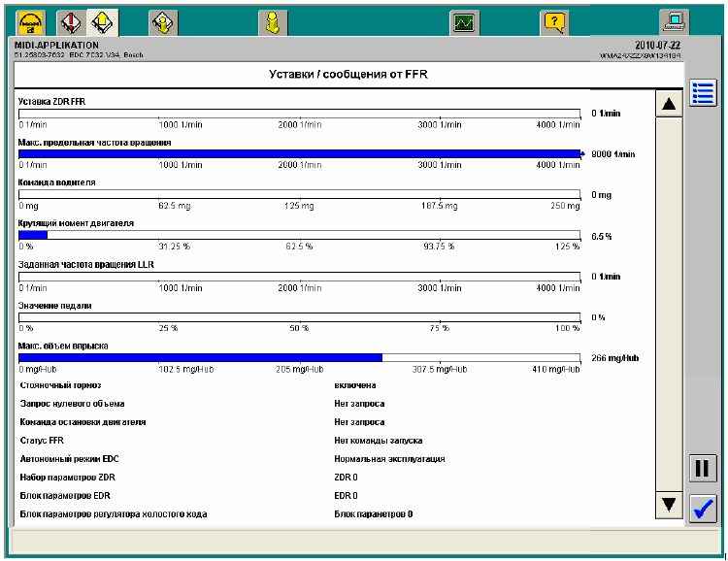Open the green oscilloscope graph icon

click(x=464, y=22)
